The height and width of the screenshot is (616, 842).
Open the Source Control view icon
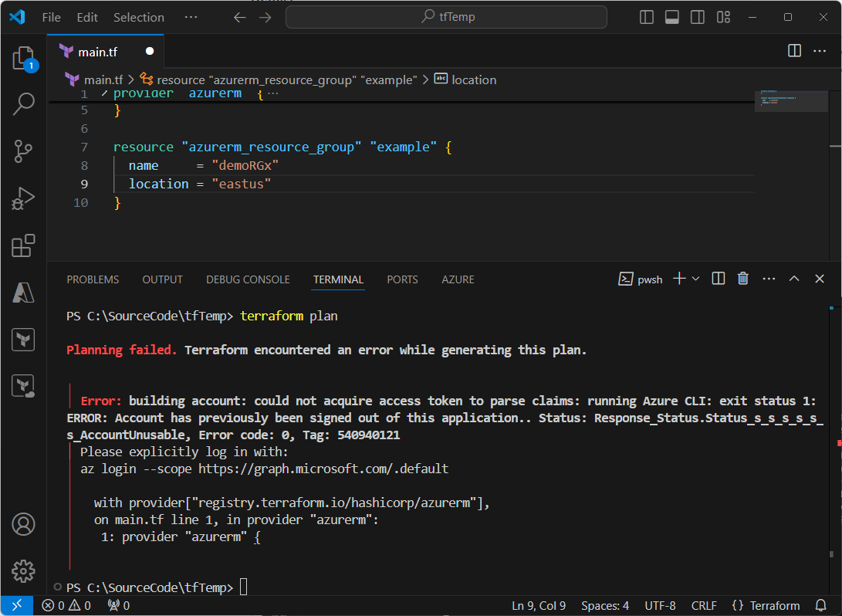23,151
